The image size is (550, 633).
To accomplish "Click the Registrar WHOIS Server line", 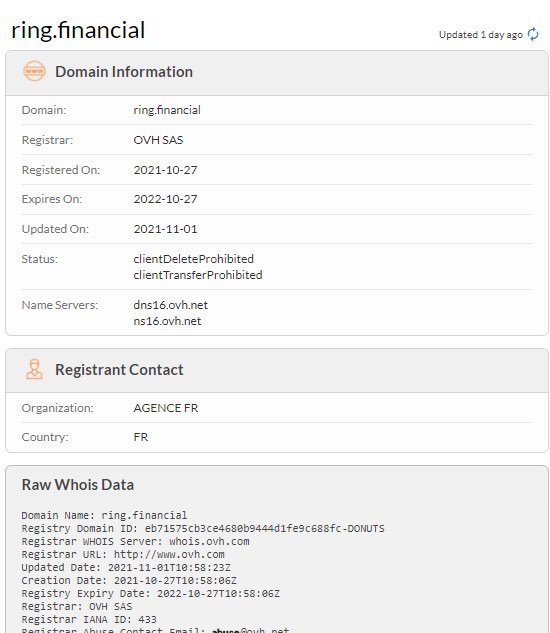I will [135, 541].
